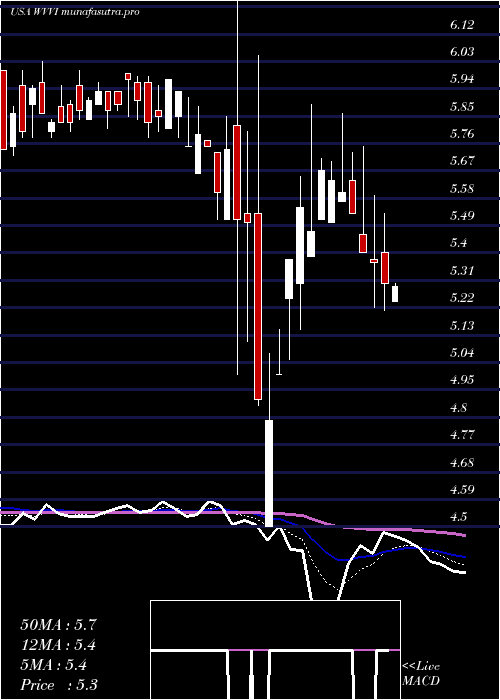Image resolution: width=500 pixels, height=700 pixels.
Task: Click the 'Price : 5.3' indicator text
Action: (59, 685)
